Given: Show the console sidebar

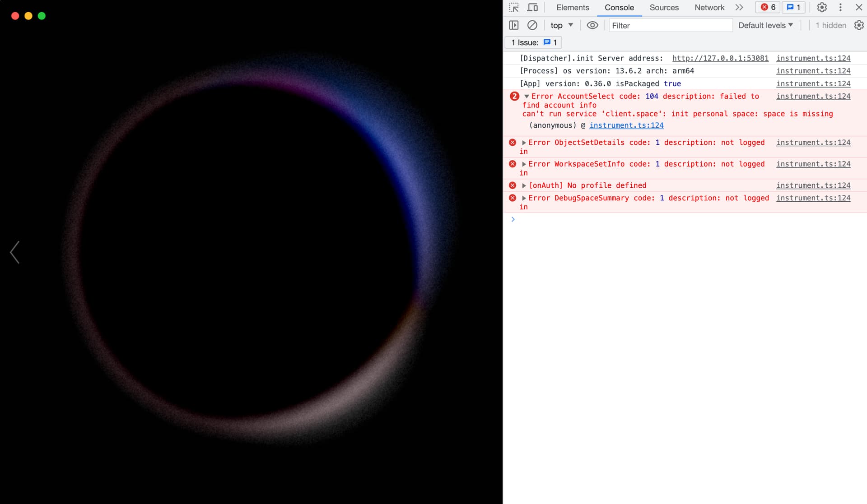Looking at the screenshot, I should [514, 25].
